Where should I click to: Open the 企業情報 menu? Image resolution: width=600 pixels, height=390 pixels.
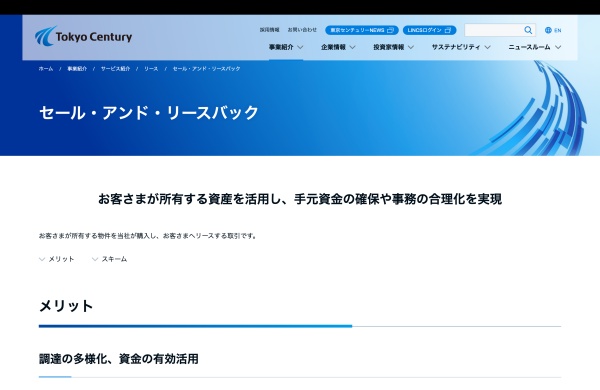pos(333,47)
